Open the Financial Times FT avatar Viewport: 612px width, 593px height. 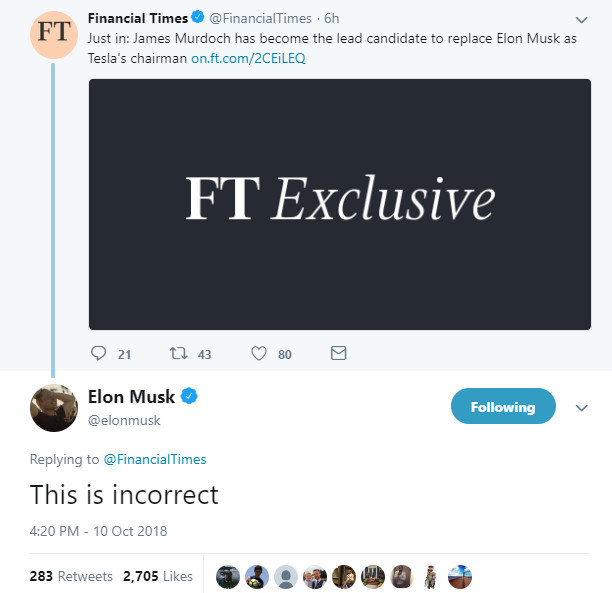pyautogui.click(x=54, y=35)
